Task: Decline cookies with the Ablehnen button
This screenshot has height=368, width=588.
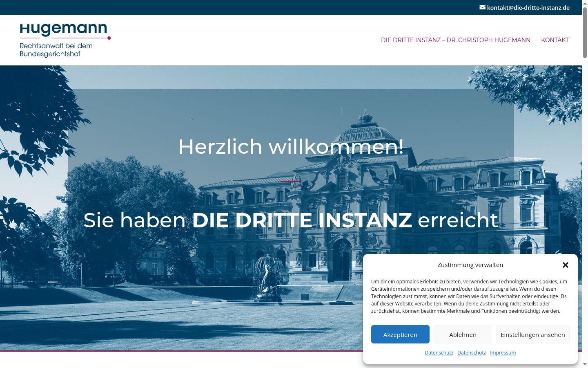Action: [463, 334]
